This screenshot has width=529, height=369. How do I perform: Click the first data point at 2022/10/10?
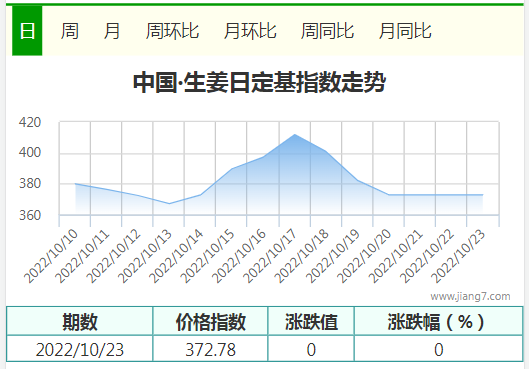click(75, 184)
